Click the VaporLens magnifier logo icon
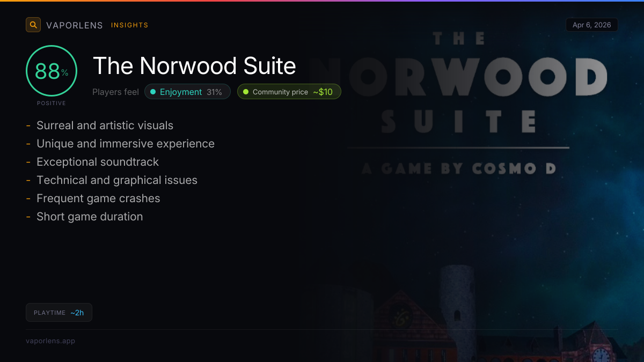Viewport: 644px width, 362px height. pyautogui.click(x=33, y=25)
